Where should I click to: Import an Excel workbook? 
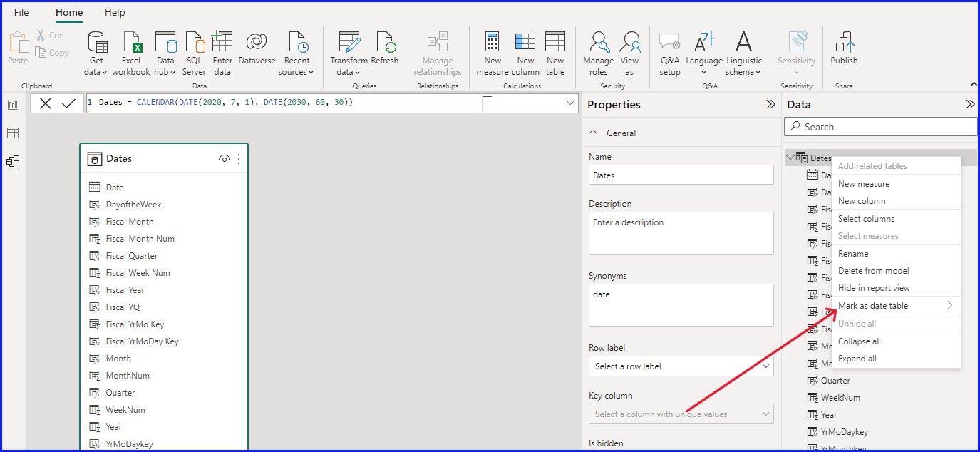click(x=131, y=53)
